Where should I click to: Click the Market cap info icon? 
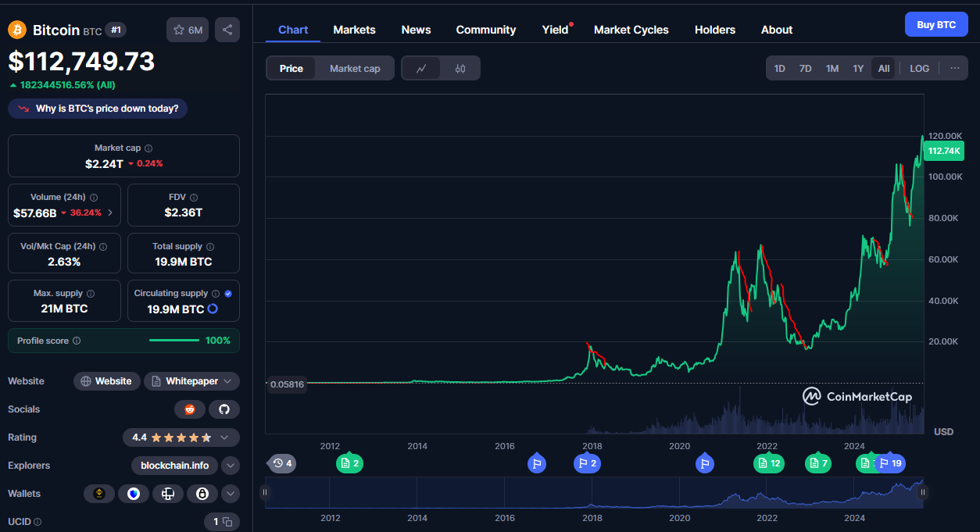pos(148,148)
